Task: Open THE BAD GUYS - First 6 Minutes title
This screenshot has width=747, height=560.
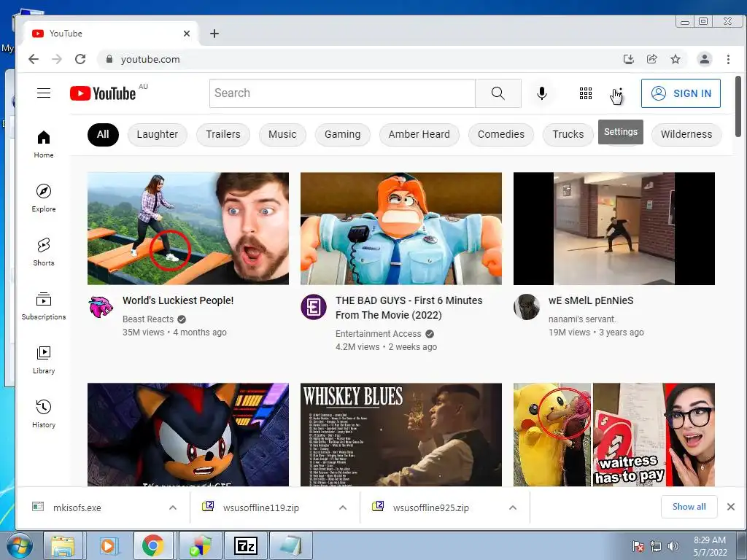Action: tap(409, 308)
